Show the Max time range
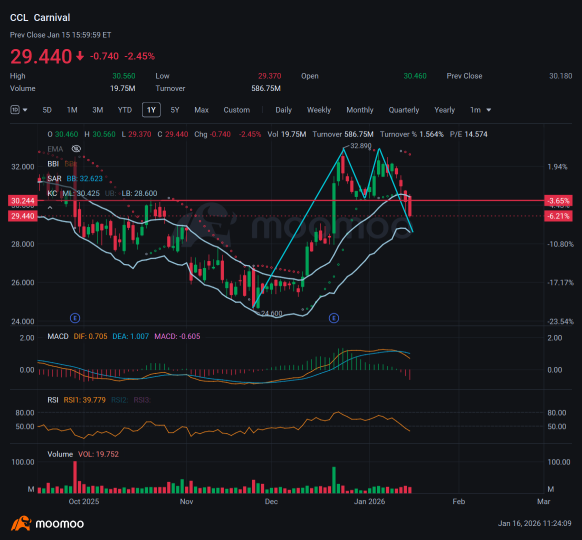582x540 pixels. (x=202, y=110)
